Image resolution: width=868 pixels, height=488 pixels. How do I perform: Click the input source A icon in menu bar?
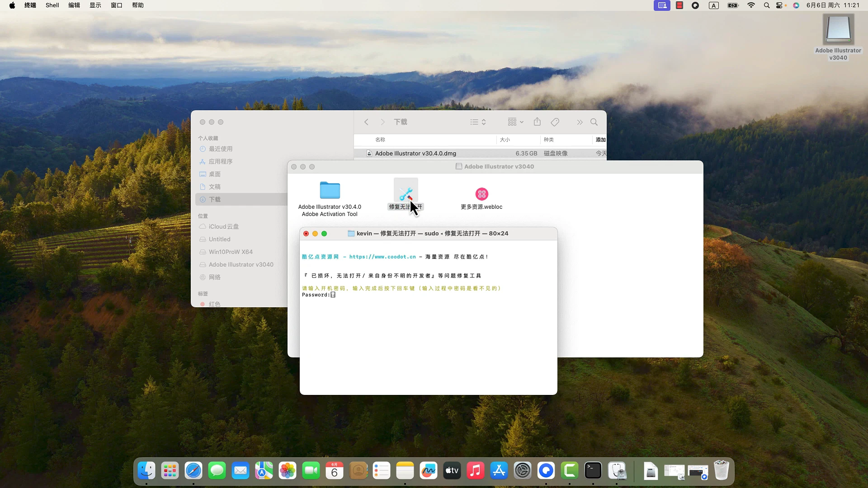[x=714, y=5]
